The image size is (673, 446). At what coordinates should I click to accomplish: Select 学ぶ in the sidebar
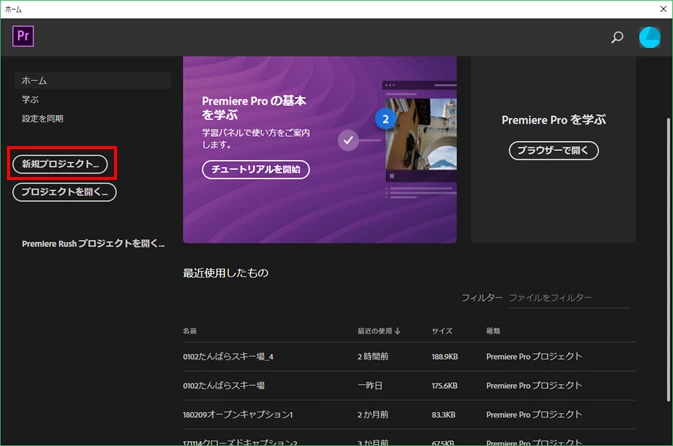30,100
